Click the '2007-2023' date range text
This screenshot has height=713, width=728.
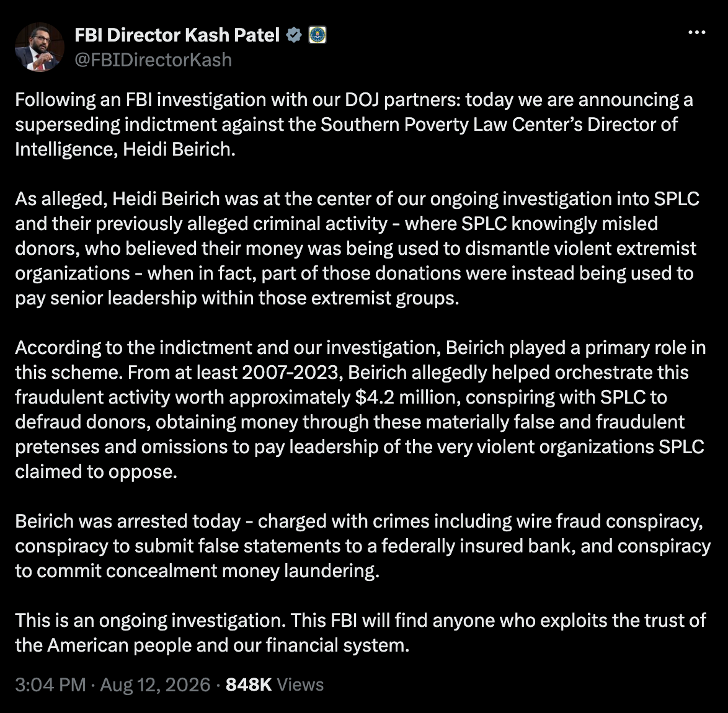pyautogui.click(x=292, y=373)
